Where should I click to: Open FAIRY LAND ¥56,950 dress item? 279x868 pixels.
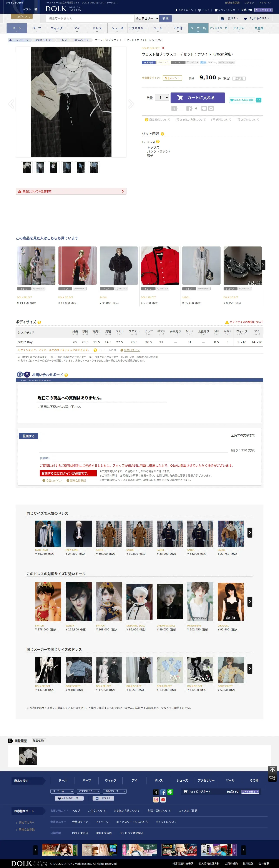click(x=48, y=534)
